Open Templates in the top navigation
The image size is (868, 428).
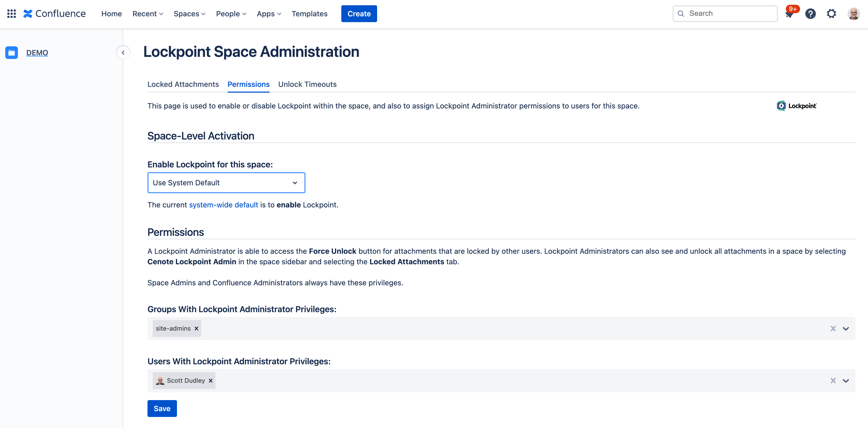coord(309,14)
